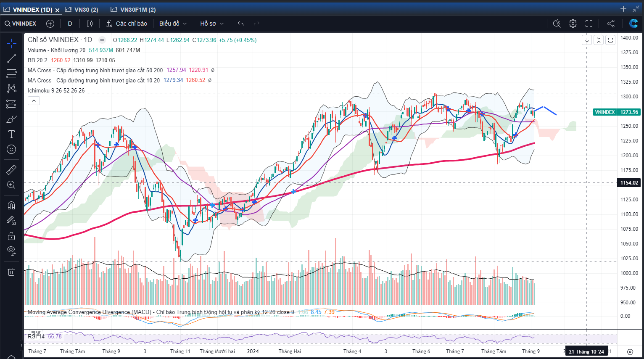Select the crosshair cursor tool
The height and width of the screenshot is (359, 644).
pos(11,43)
